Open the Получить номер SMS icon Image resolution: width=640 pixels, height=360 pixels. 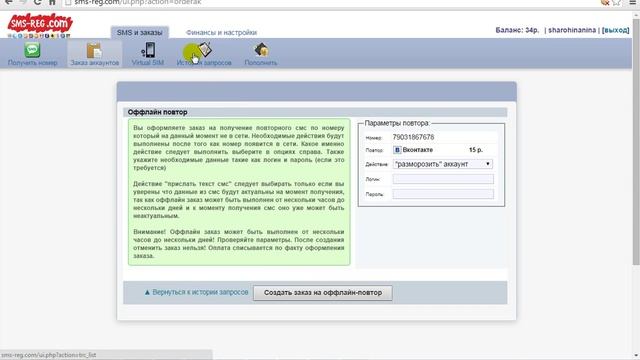32,50
